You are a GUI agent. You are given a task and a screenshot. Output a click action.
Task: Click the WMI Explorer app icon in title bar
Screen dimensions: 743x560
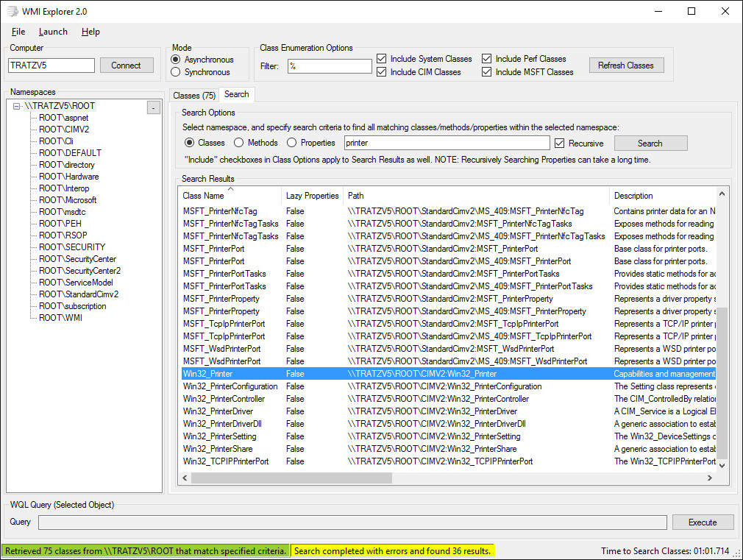[13, 11]
